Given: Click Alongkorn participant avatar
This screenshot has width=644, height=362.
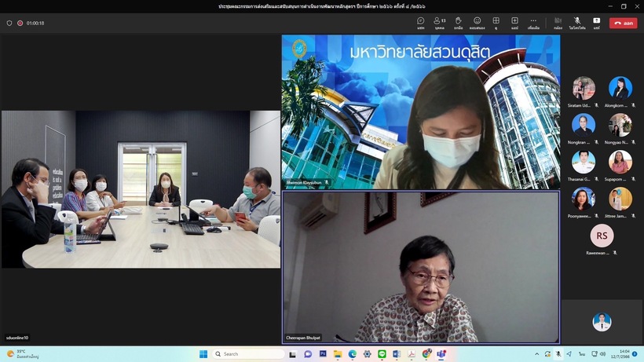Looking at the screenshot, I should 620,88.
